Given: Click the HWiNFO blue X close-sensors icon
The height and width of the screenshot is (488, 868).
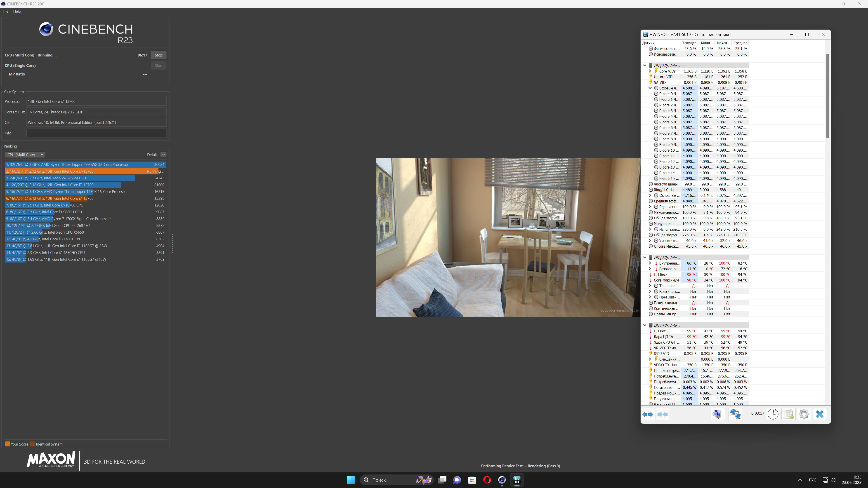Looking at the screenshot, I should click(x=820, y=414).
